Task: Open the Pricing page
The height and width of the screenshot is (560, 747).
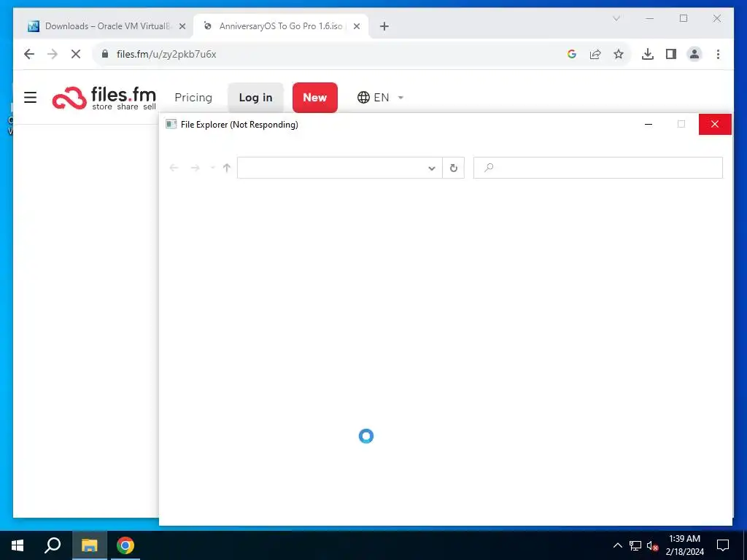Action: (x=193, y=98)
